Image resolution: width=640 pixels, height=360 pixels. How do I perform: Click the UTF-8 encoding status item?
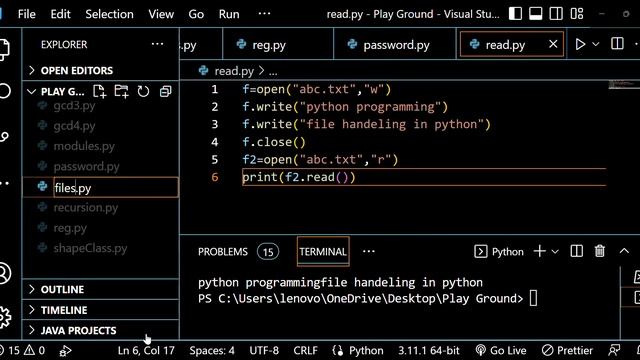pyautogui.click(x=264, y=351)
